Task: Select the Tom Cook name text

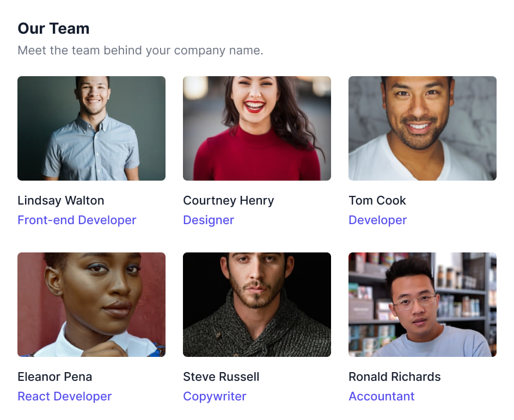Action: point(377,200)
